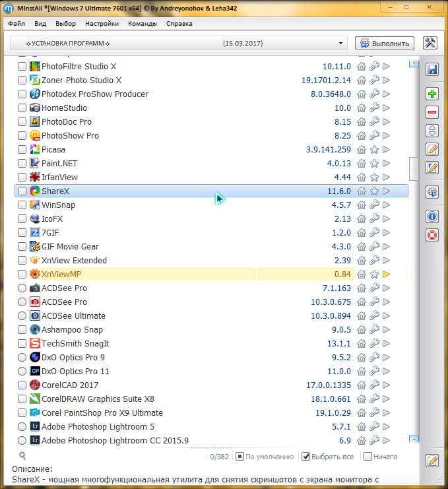Select the Ashampoo Snap row name
This screenshot has width=448, height=489.
point(72,330)
